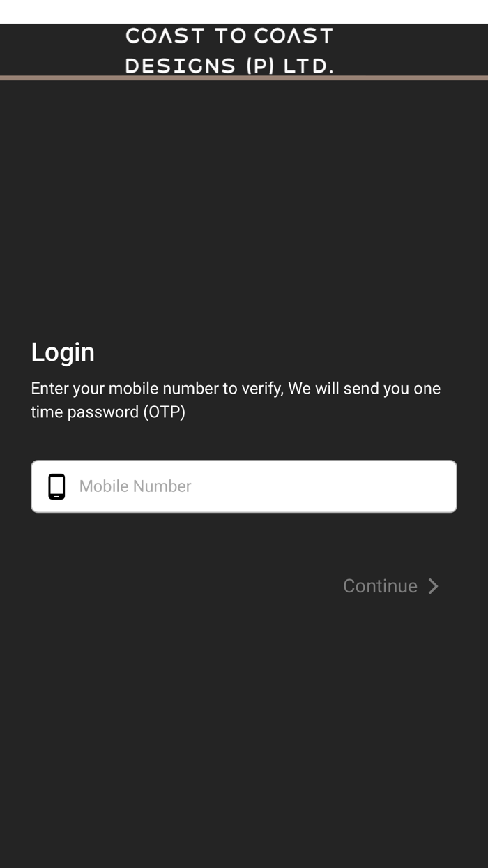
Task: Tap the word 'Continue' to proceed
Action: 380,586
